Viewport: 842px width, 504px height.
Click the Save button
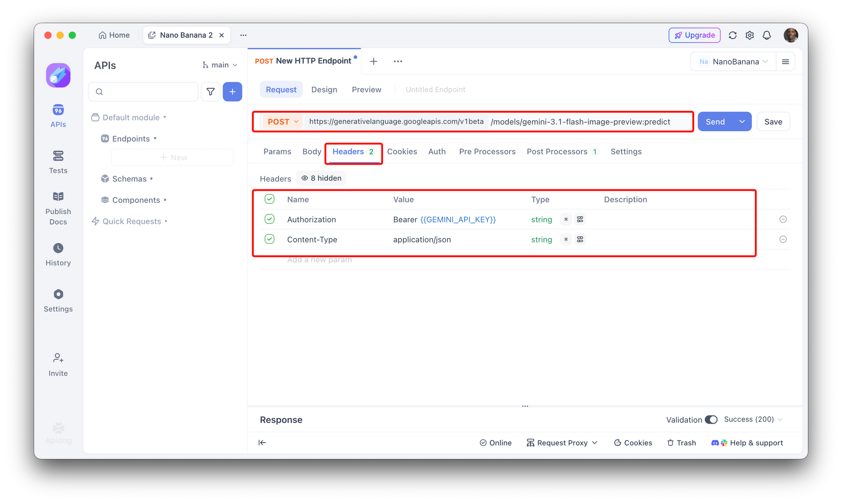(773, 122)
